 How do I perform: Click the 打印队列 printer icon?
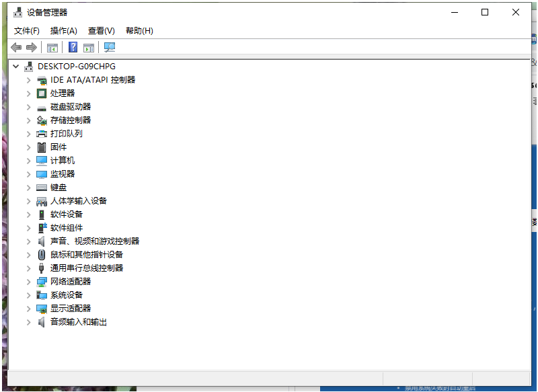click(x=42, y=134)
